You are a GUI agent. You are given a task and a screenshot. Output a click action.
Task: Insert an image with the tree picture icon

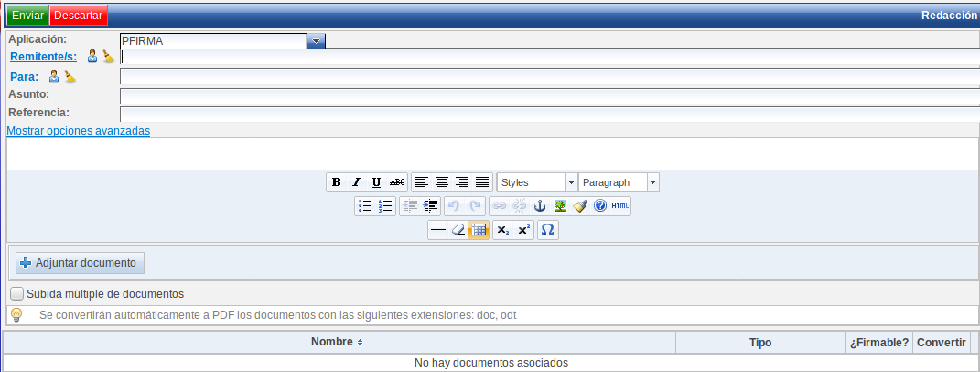click(x=560, y=206)
